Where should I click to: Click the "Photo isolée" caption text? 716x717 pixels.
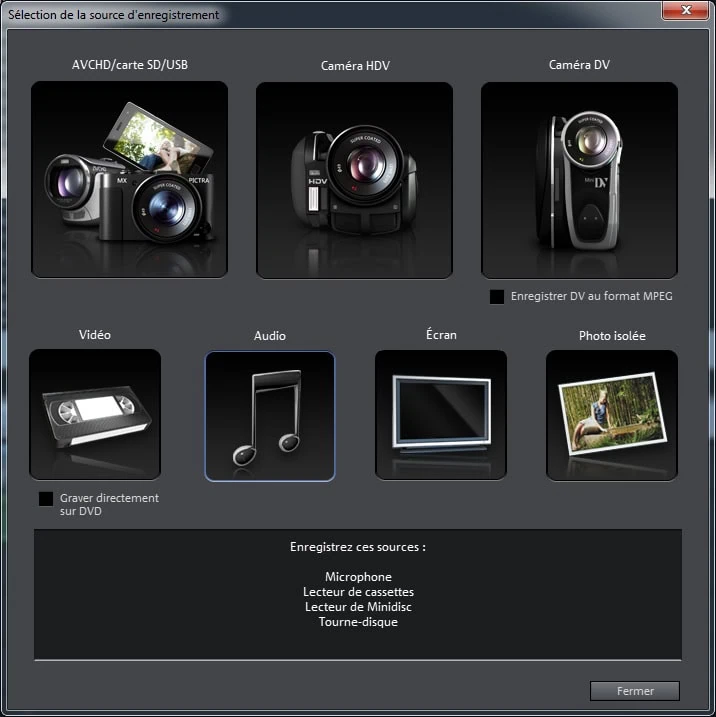[x=611, y=336]
